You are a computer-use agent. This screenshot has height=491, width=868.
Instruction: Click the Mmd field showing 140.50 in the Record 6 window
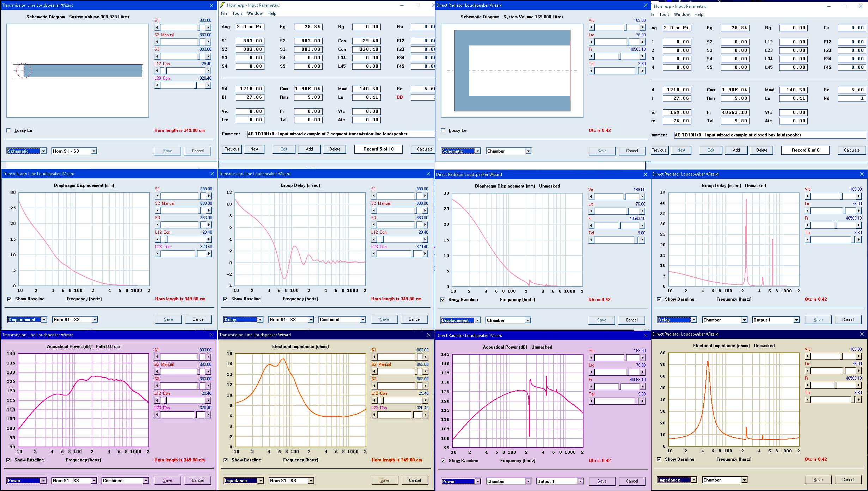point(793,90)
